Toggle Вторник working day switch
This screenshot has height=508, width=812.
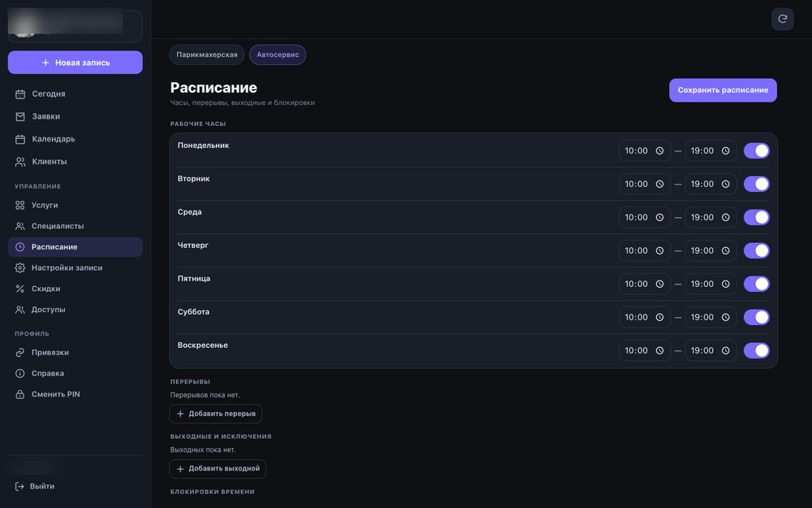pos(757,184)
